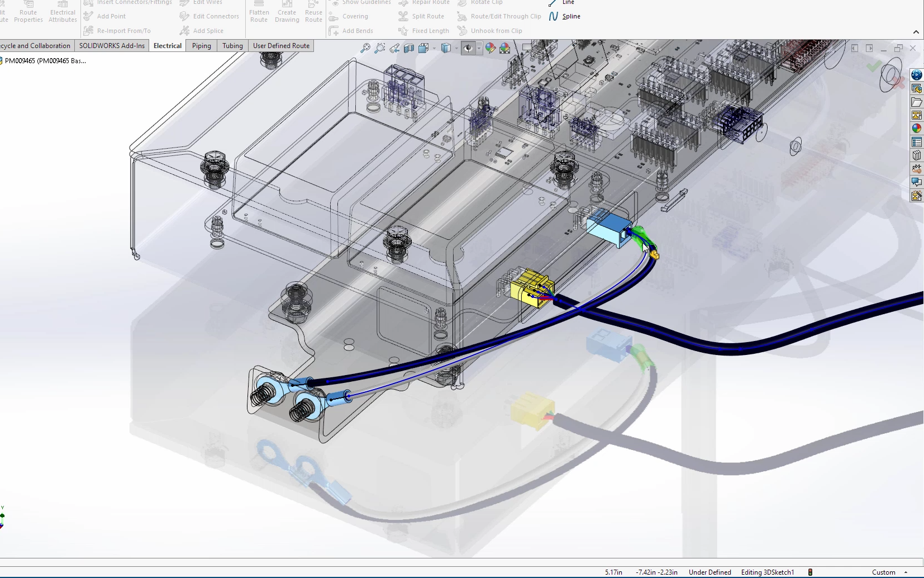Open Route Properties
Image resolution: width=924 pixels, height=578 pixels.
pos(28,12)
